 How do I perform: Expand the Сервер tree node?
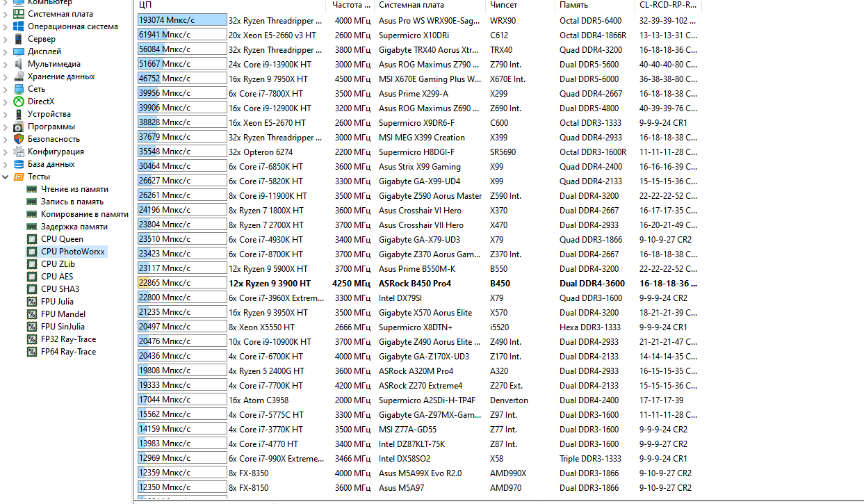pyautogui.click(x=6, y=39)
